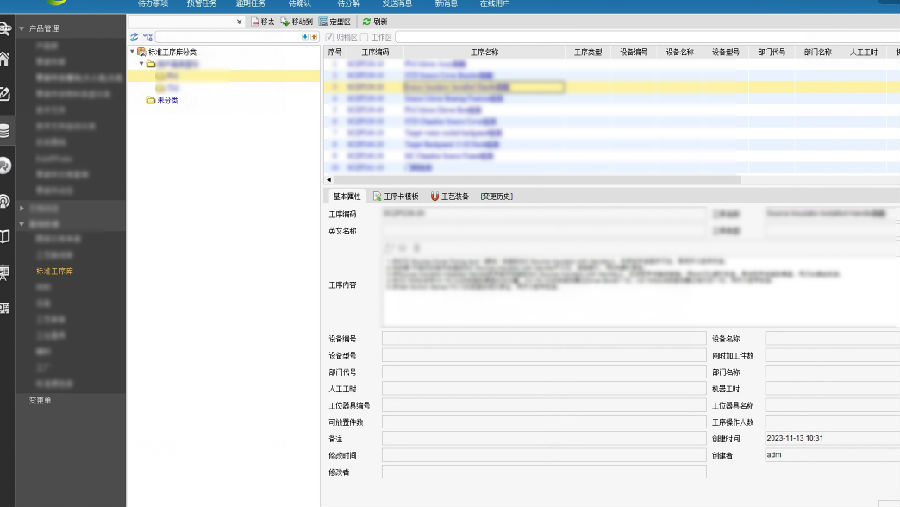The width and height of the screenshot is (900, 507).
Task: Open the 预警任务 top menu
Action: (x=201, y=3)
